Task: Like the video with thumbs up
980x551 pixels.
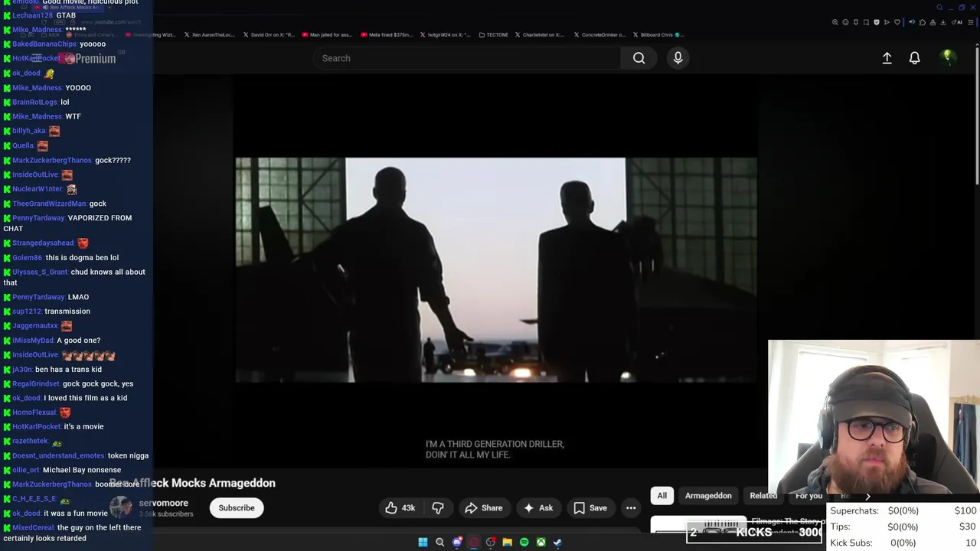Action: (x=401, y=507)
